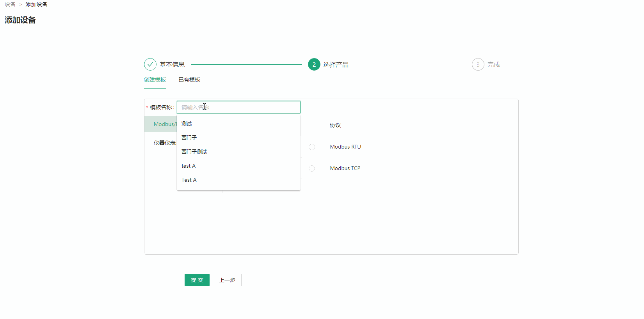The width and height of the screenshot is (644, 319).
Task: Open the 设备 breadcrumb link
Action: coord(10,5)
